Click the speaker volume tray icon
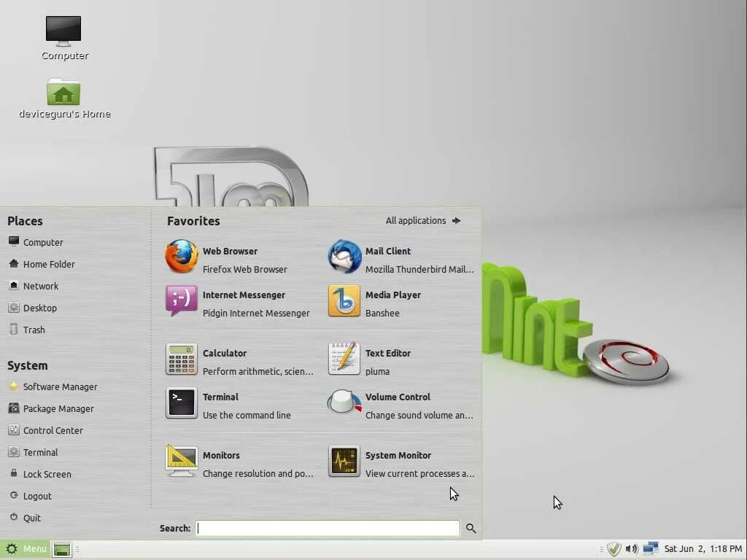Image resolution: width=747 pixels, height=560 pixels. (631, 549)
